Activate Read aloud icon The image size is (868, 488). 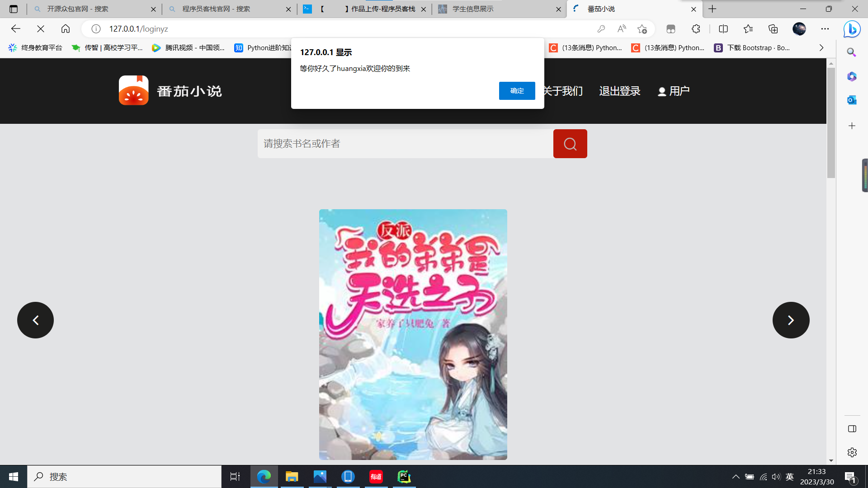click(622, 29)
